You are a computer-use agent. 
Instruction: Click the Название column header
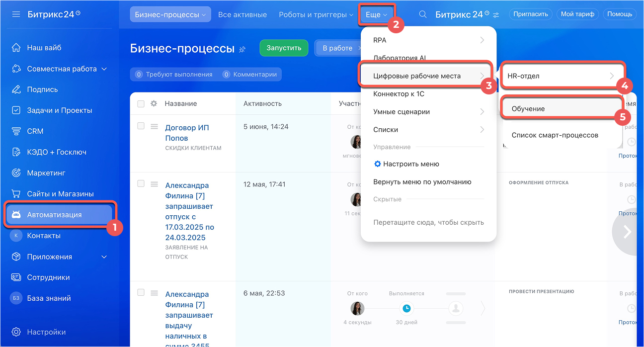(x=181, y=104)
